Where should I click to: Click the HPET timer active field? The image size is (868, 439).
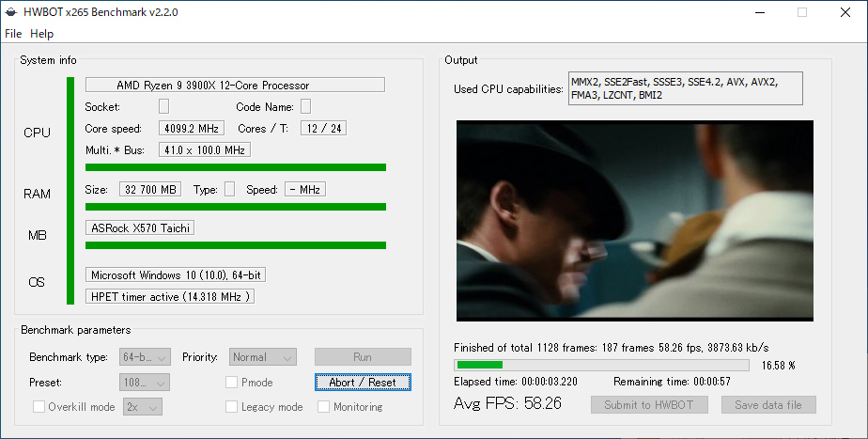point(169,296)
